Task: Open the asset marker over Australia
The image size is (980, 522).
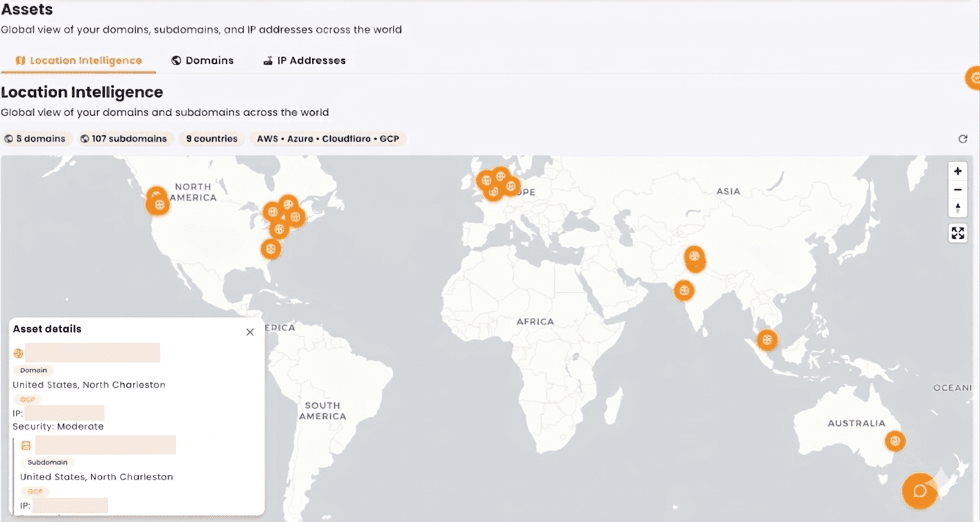Action: (x=895, y=441)
